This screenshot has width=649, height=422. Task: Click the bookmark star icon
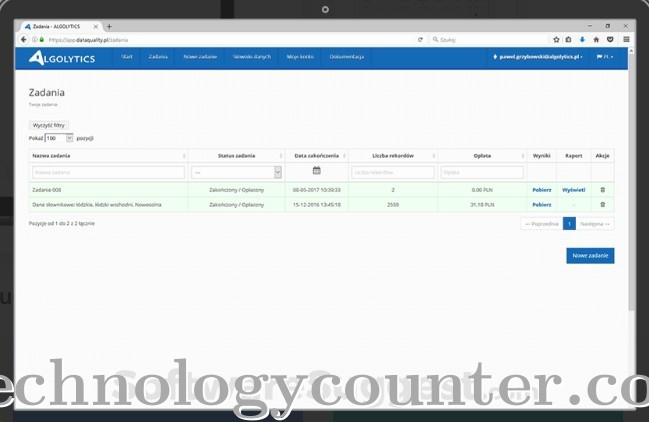[556, 39]
